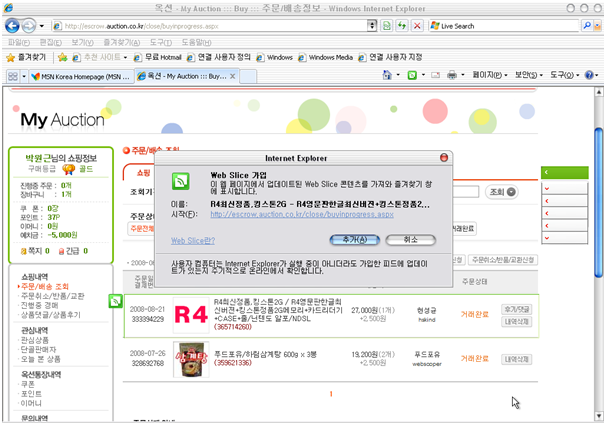The width and height of the screenshot is (606, 425).
Task: Click the My Auction logo
Action: (62, 119)
